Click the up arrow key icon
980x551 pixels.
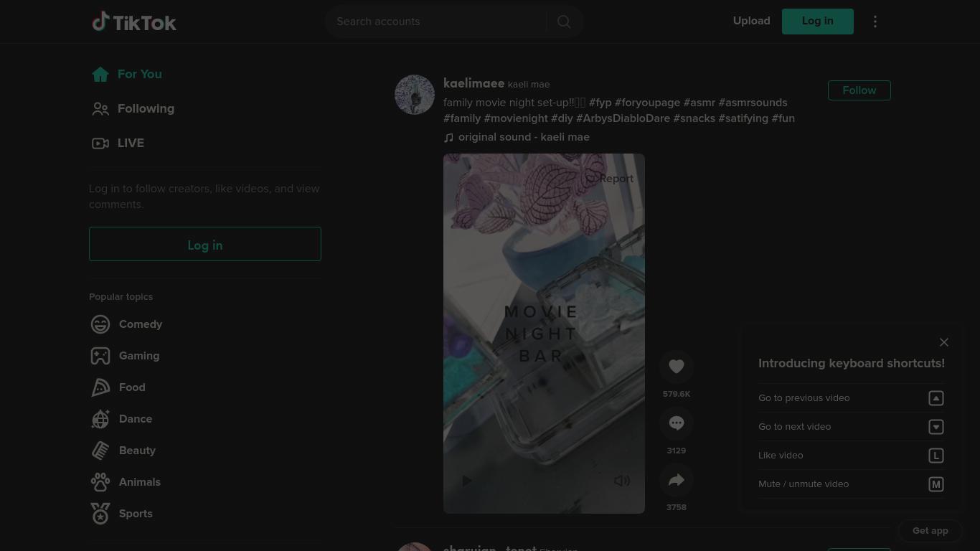pyautogui.click(x=936, y=398)
